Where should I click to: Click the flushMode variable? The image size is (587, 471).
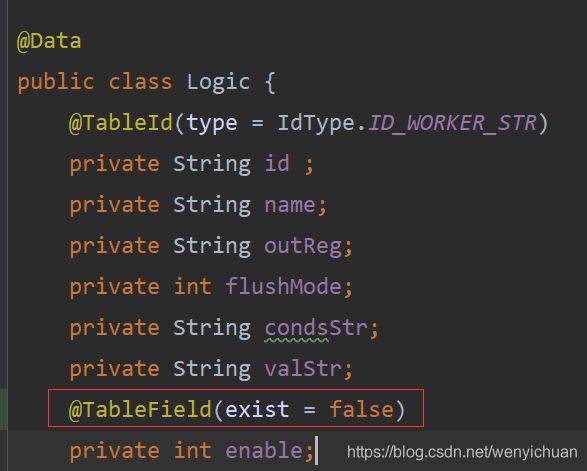pos(283,287)
